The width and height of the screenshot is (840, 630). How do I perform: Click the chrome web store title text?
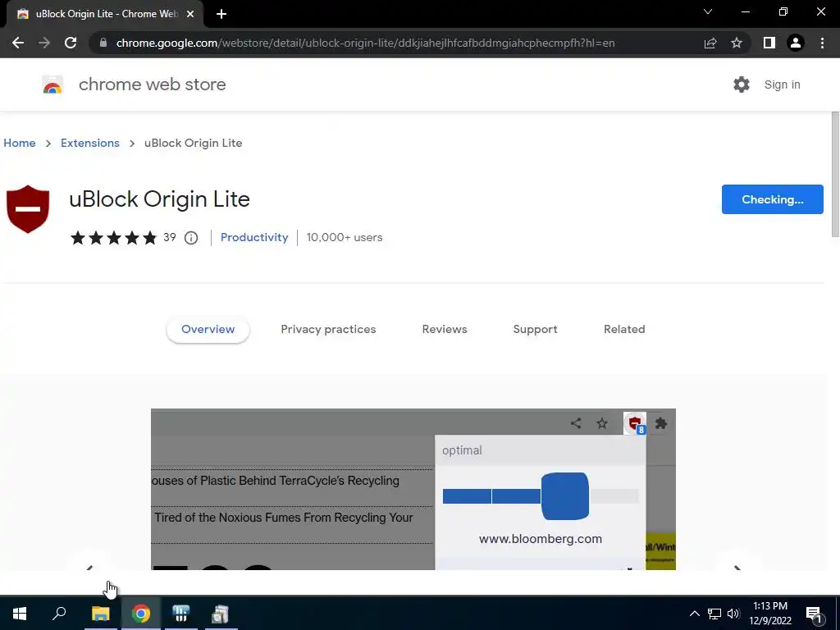click(x=152, y=84)
